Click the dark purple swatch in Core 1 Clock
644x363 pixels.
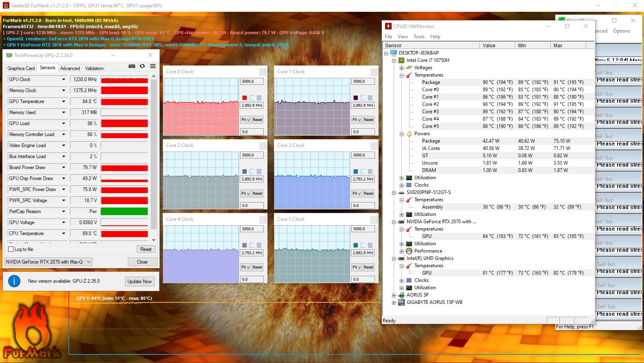[355, 98]
